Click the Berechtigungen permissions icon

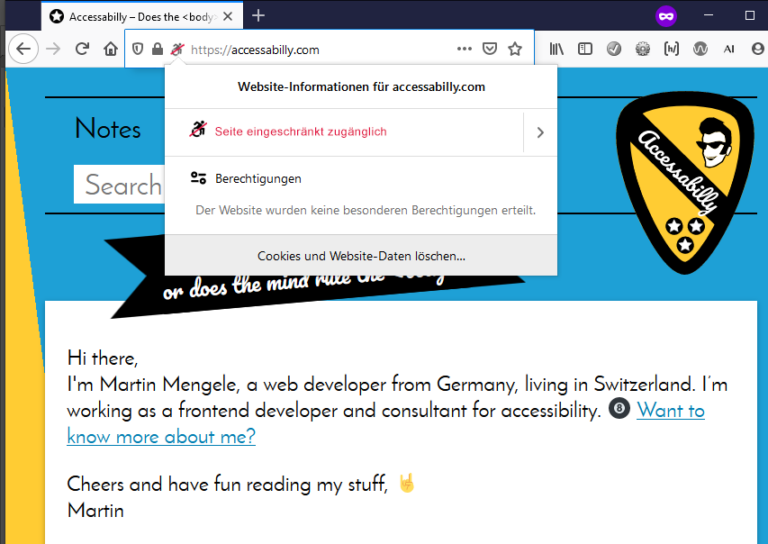[198, 178]
